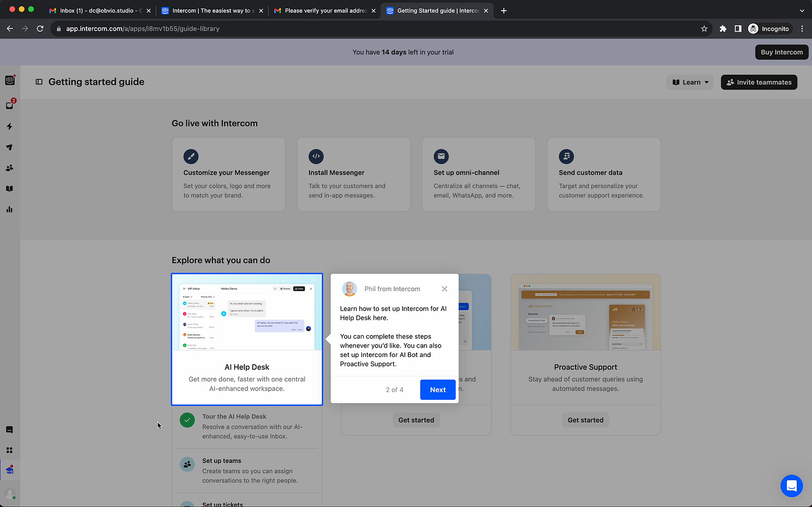Bookmark this page with star icon
812x507 pixels.
[704, 28]
